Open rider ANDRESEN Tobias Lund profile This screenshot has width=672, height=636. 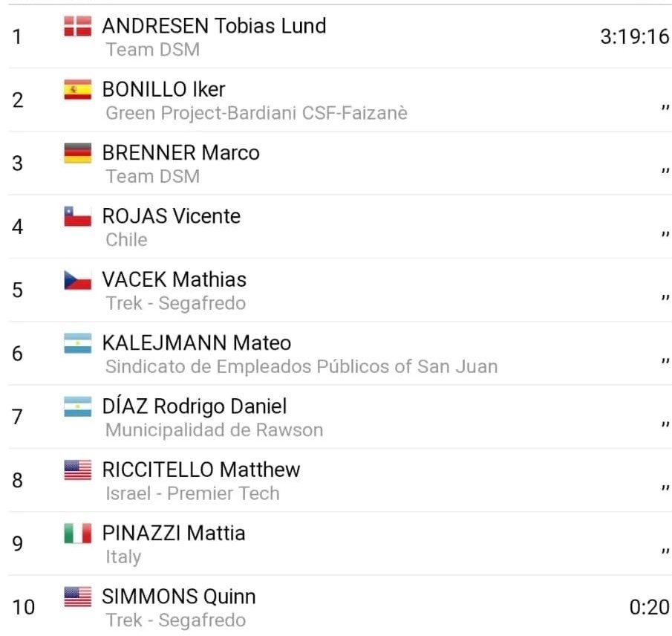coord(214,26)
